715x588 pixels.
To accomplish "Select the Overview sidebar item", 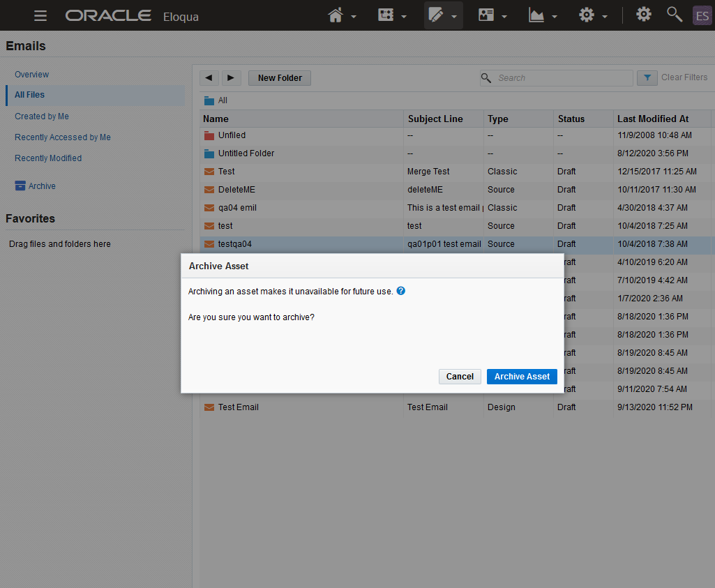I will click(x=32, y=75).
